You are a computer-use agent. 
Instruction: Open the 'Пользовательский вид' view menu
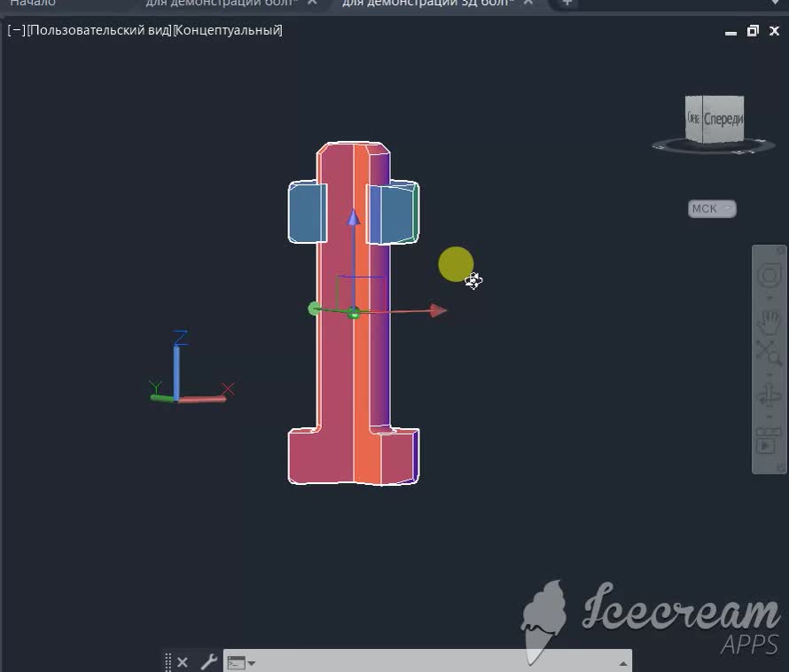99,31
